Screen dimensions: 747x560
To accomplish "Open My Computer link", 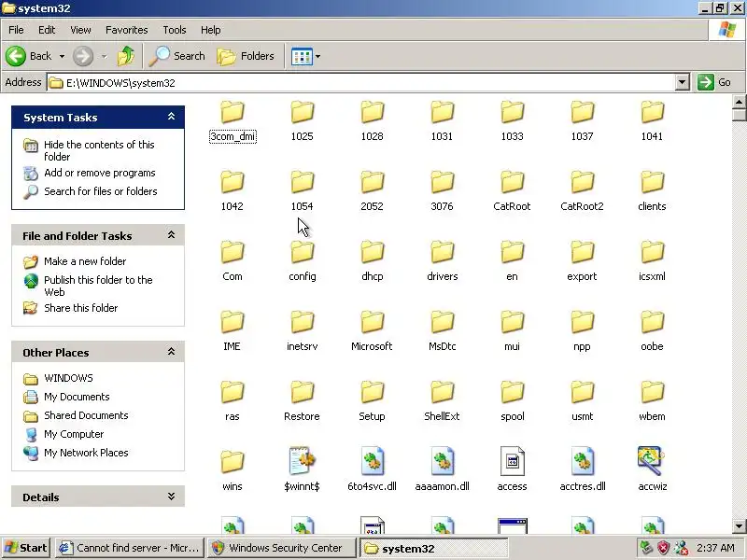I will [x=74, y=434].
